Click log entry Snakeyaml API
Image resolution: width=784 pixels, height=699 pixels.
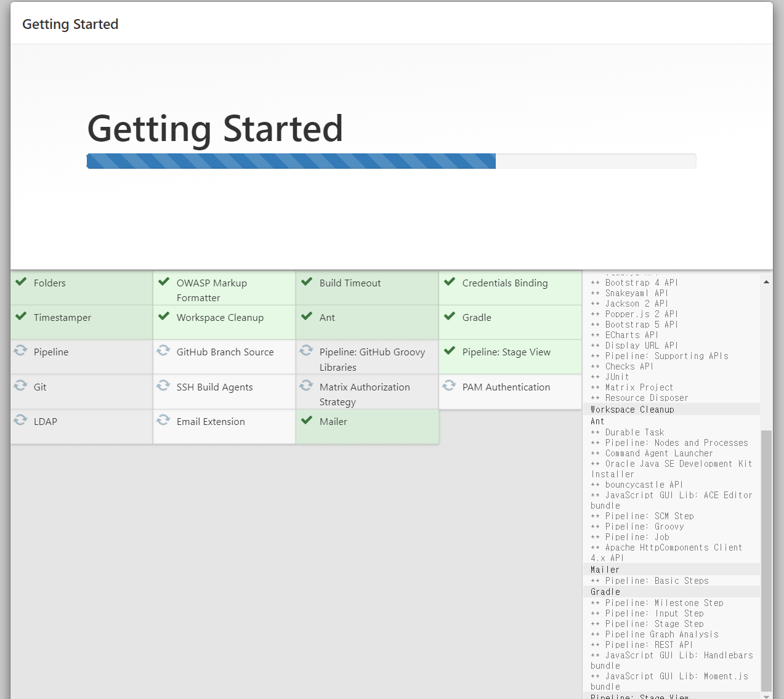(x=629, y=293)
